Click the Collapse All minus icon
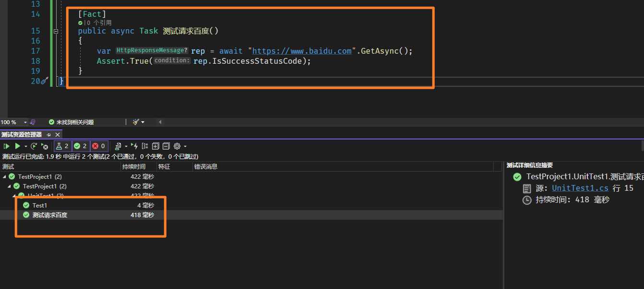The height and width of the screenshot is (289, 644). coord(166,146)
